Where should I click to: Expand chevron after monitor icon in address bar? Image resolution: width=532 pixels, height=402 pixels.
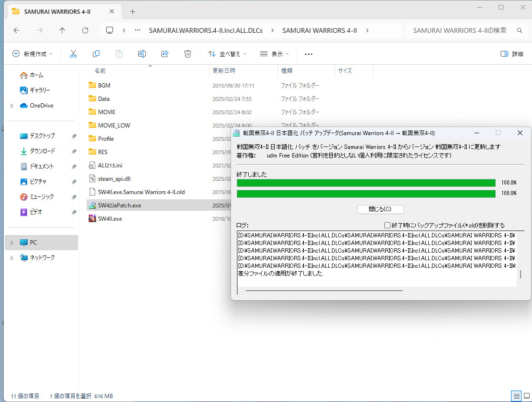point(124,30)
